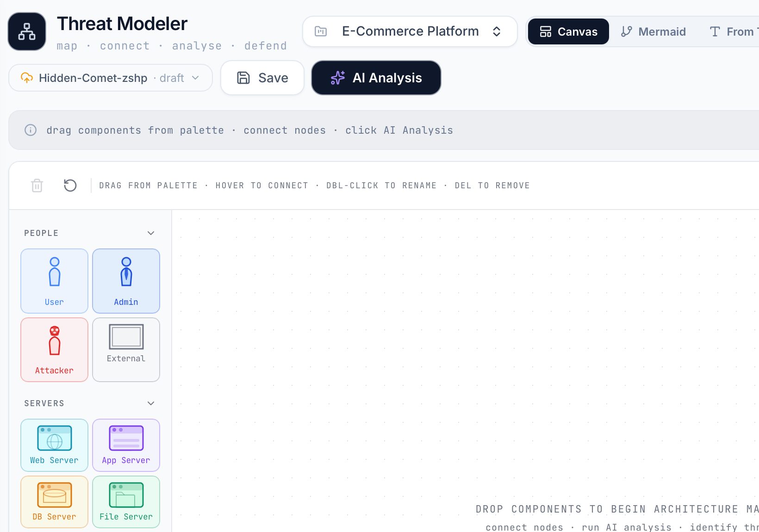Select the Web Server component
The width and height of the screenshot is (759, 532).
(x=54, y=445)
